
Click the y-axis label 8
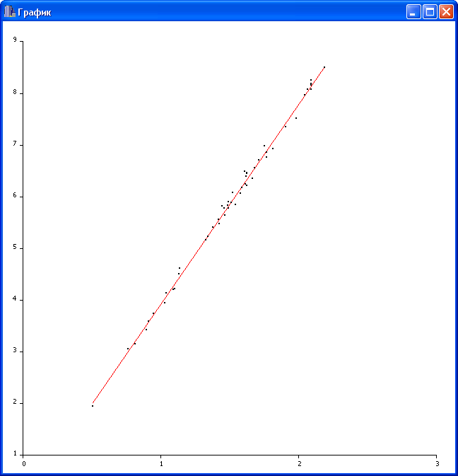(x=14, y=93)
